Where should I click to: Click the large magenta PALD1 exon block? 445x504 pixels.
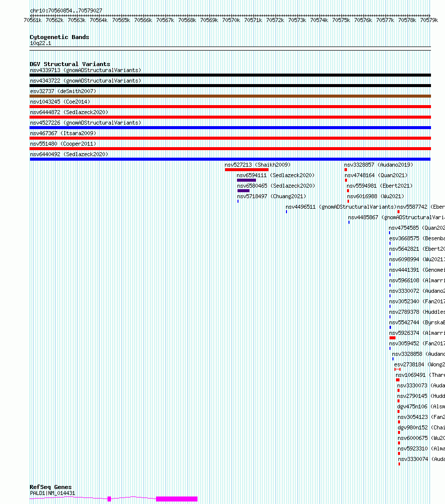pyautogui.click(x=176, y=499)
